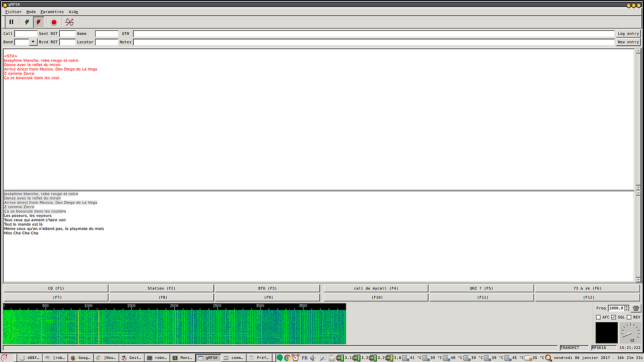Open the Aide menu
Image resolution: width=644 pixels, height=362 pixels.
click(73, 12)
